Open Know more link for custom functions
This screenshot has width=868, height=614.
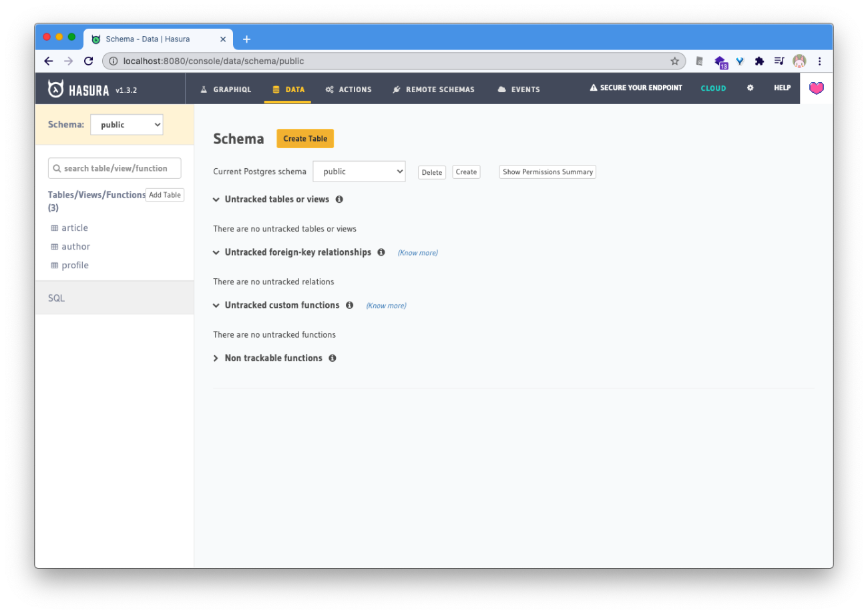[x=386, y=306]
